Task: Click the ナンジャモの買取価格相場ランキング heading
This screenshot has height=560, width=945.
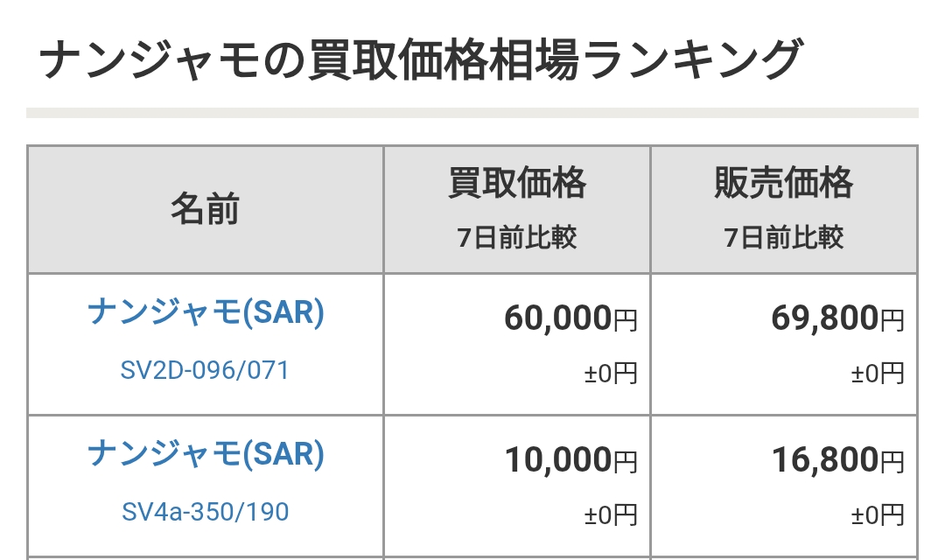Action: [x=420, y=61]
